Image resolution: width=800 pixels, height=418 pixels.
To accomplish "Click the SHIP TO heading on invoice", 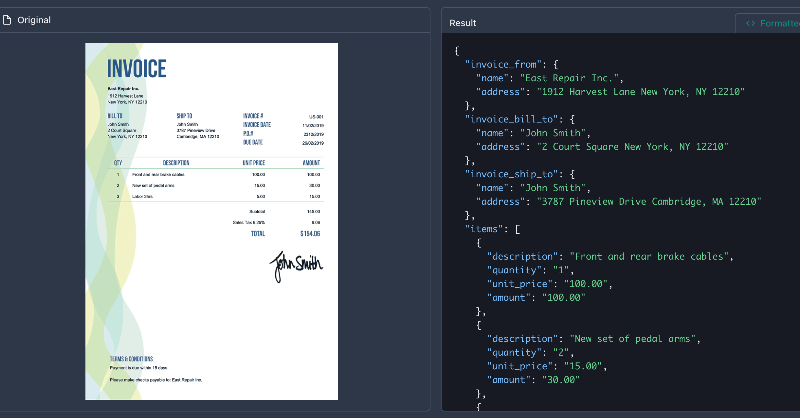I will tap(184, 116).
